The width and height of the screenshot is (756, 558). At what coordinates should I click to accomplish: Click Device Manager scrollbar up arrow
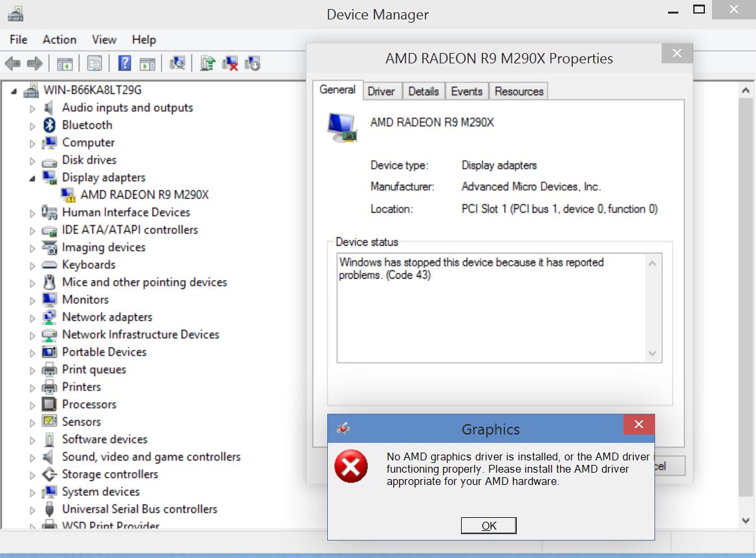pyautogui.click(x=746, y=90)
